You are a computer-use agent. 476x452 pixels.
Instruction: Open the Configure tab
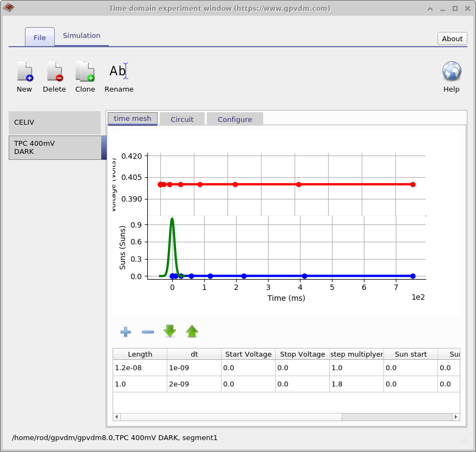click(x=234, y=119)
